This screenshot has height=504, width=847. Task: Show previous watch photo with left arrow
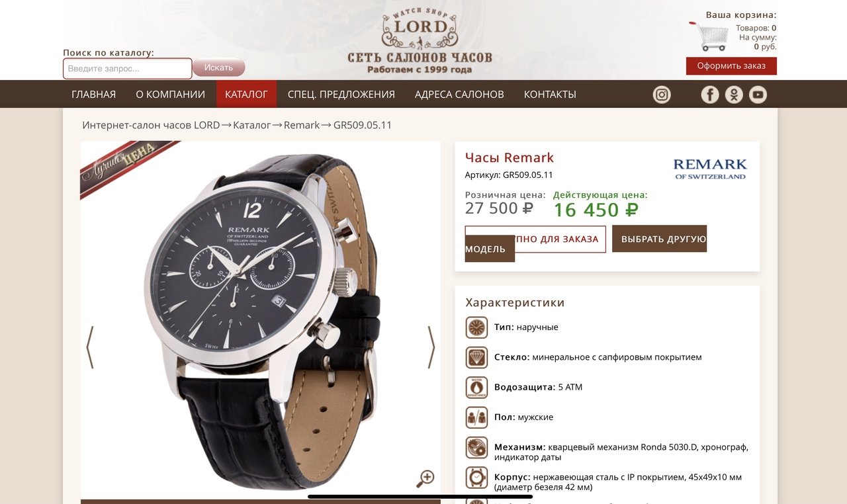click(x=90, y=347)
